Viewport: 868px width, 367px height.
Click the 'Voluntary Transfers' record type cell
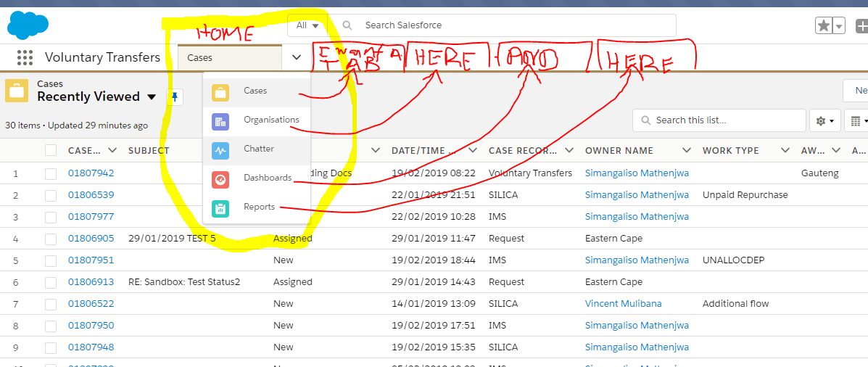click(530, 173)
